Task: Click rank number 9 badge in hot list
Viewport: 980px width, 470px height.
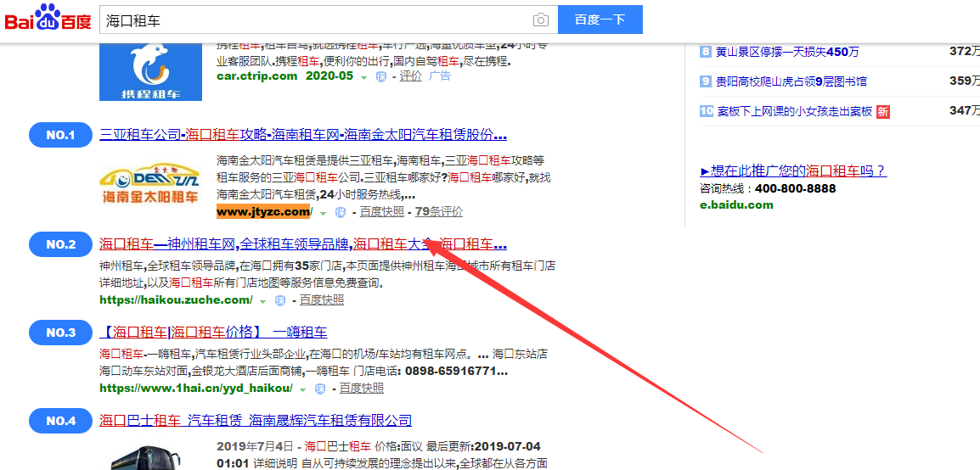Action: point(707,81)
